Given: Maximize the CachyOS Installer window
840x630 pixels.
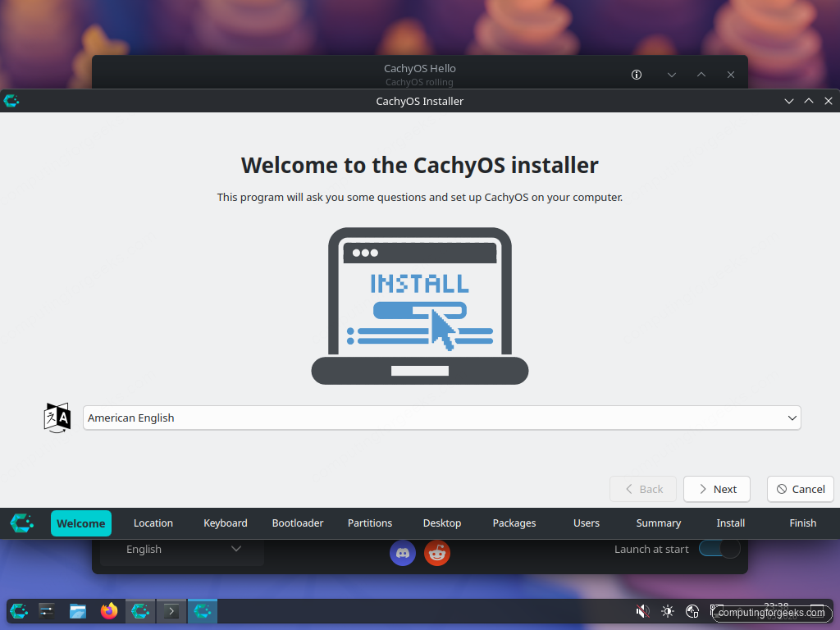Looking at the screenshot, I should (809, 101).
